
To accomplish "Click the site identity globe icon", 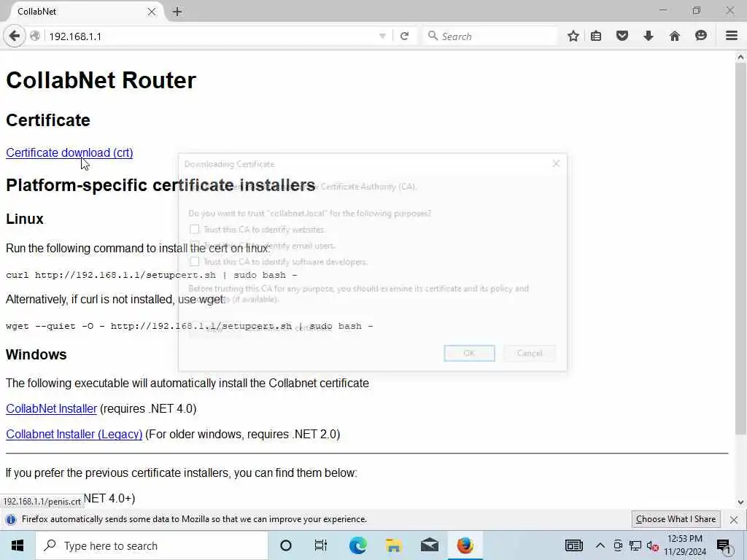I will pyautogui.click(x=35, y=36).
